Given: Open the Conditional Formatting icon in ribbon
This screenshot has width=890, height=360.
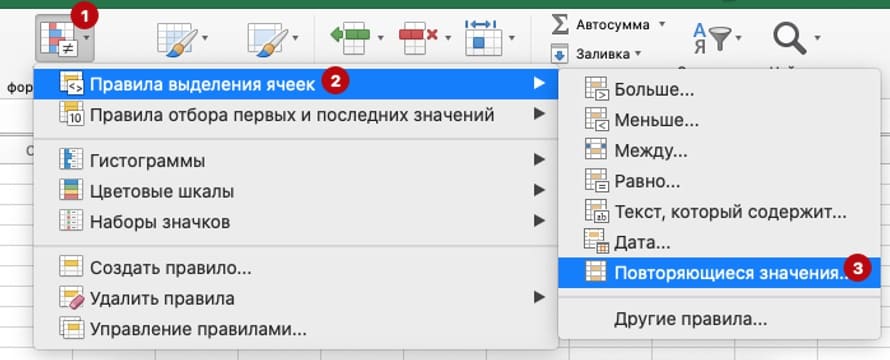Looking at the screenshot, I should pyautogui.click(x=58, y=39).
